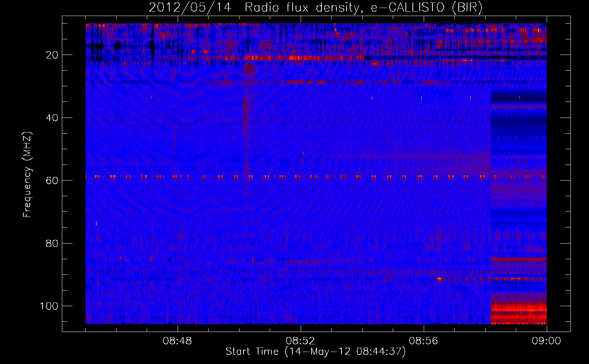Viewport: 589px width, 364px height.
Task: Select the 08:52 time tick label
Action: click(300, 341)
